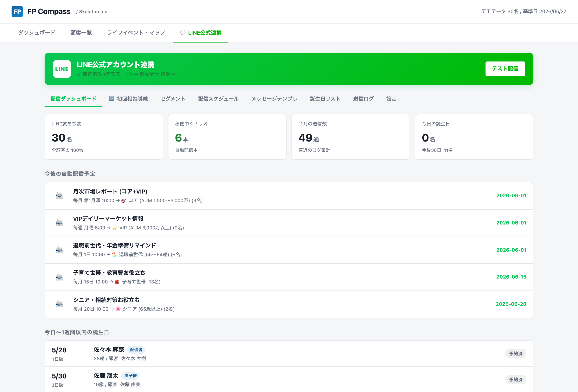Click date 2026-06-15

click(x=511, y=277)
